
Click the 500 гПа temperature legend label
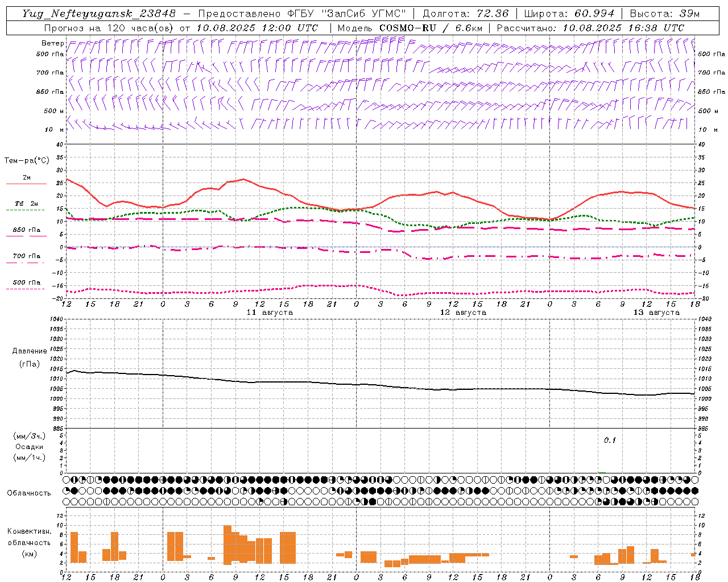[x=27, y=282]
